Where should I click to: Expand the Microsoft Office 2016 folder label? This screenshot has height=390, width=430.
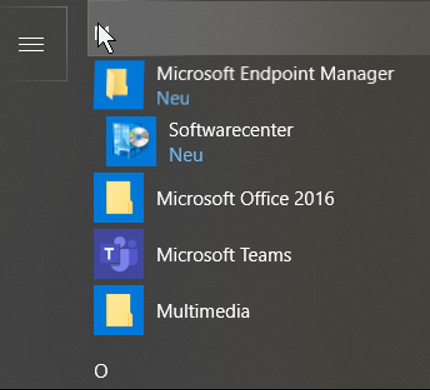[x=245, y=199]
